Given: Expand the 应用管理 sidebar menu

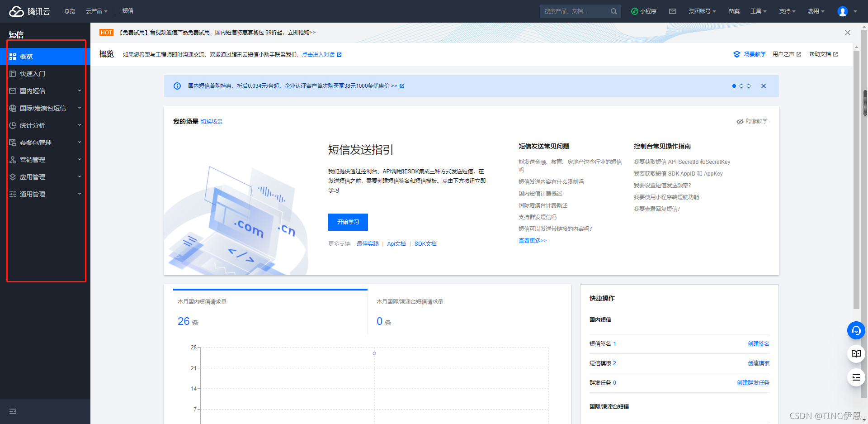Looking at the screenshot, I should pos(80,176).
